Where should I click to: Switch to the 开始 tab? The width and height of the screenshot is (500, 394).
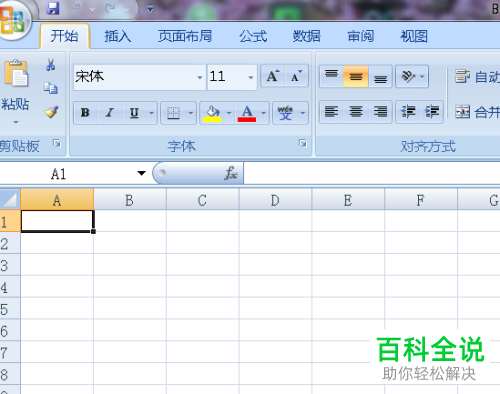(64, 36)
